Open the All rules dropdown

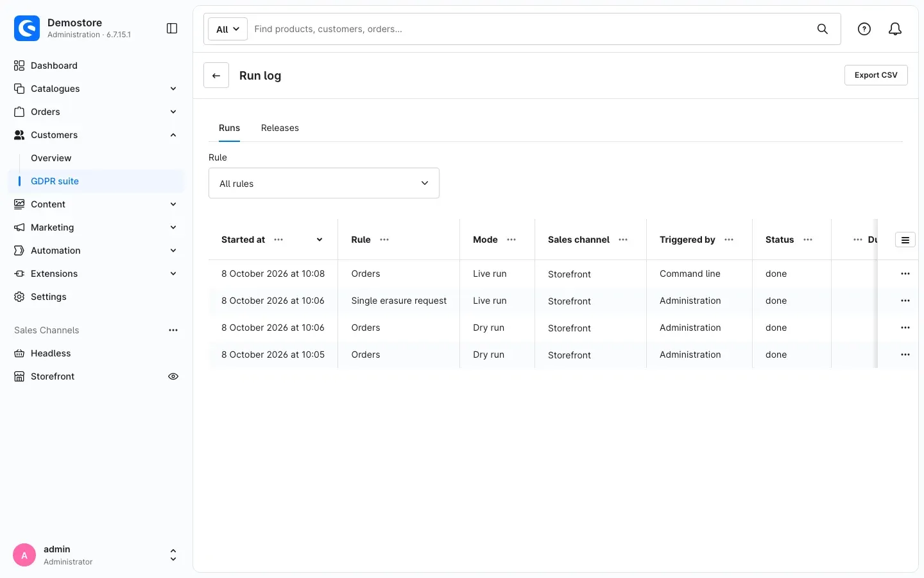click(x=324, y=183)
